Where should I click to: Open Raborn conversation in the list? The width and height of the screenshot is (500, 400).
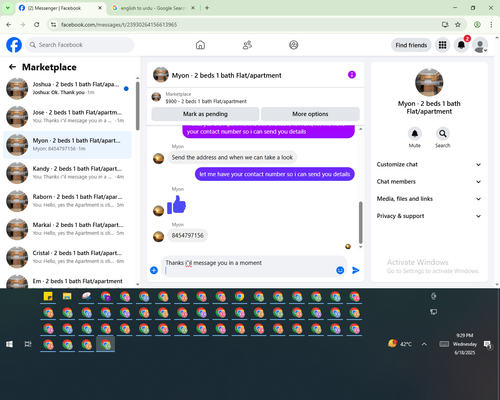coord(67,201)
